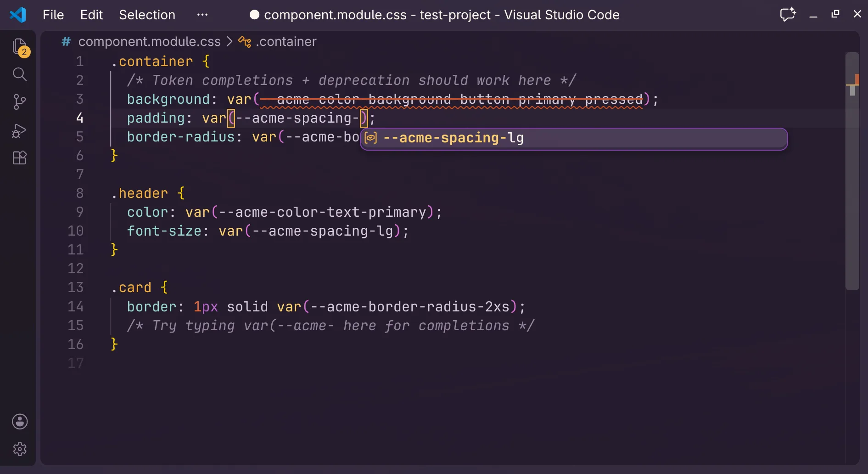Click the .card selector text
This screenshot has height=474, width=868.
click(x=131, y=288)
